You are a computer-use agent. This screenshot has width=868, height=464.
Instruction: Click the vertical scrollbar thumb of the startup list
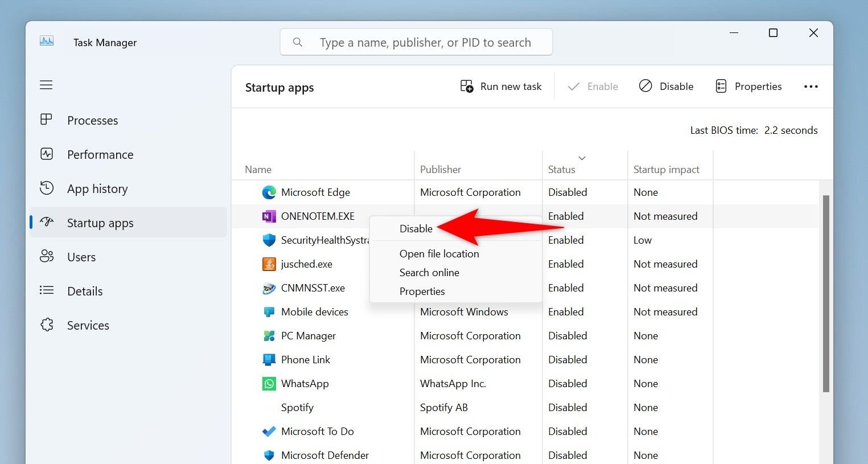826,293
